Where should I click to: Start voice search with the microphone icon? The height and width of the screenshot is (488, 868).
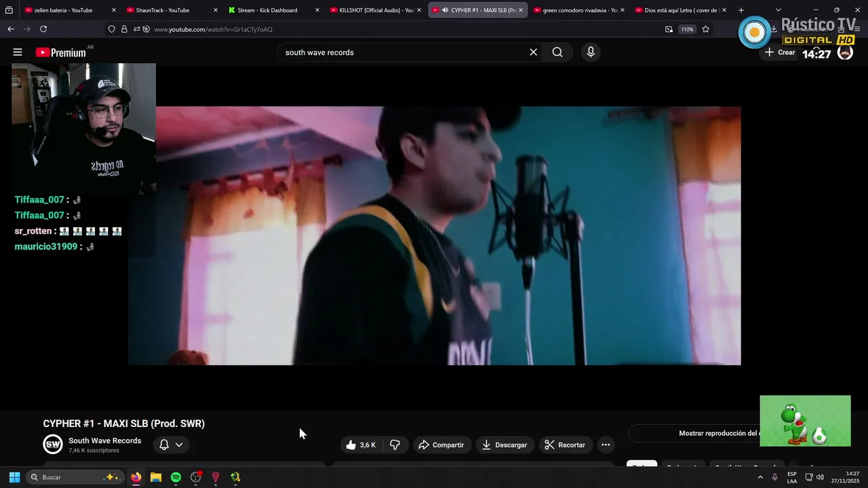click(x=591, y=52)
